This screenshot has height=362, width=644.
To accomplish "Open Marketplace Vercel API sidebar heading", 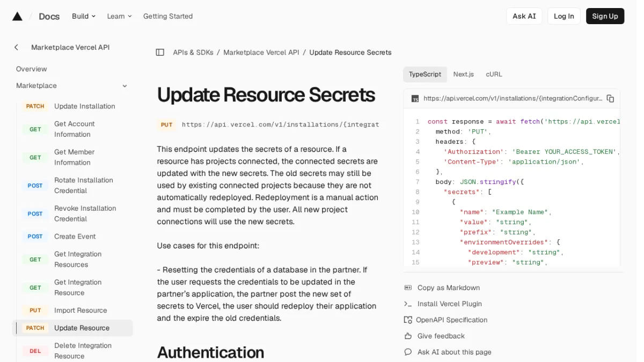I will [70, 47].
